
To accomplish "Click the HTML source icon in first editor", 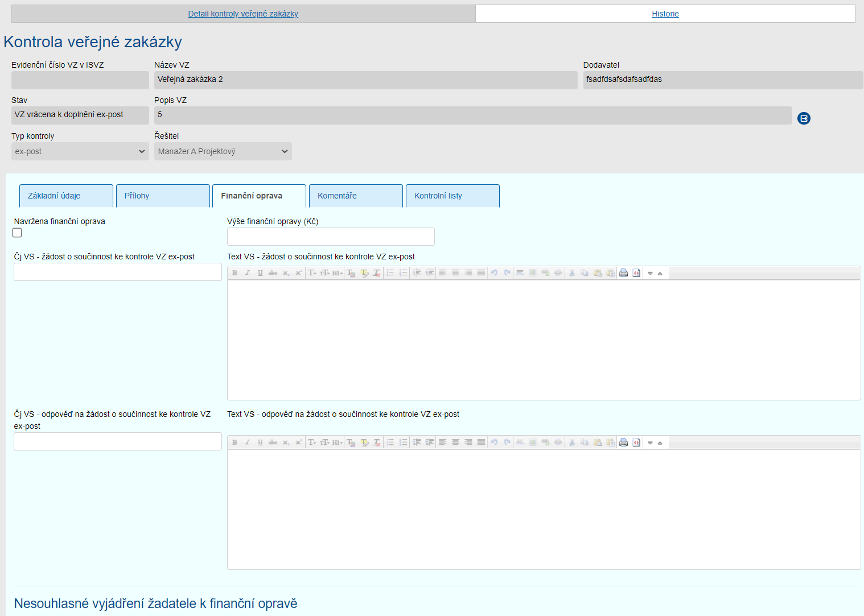I will (x=636, y=273).
